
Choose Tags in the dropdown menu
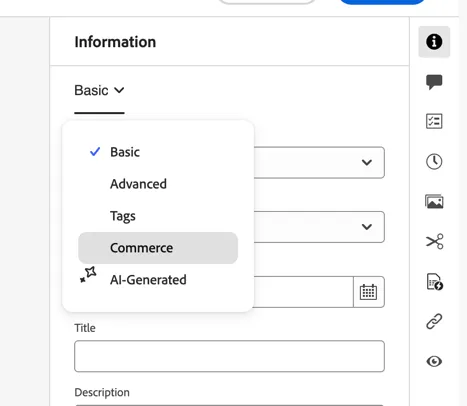pyautogui.click(x=158, y=216)
